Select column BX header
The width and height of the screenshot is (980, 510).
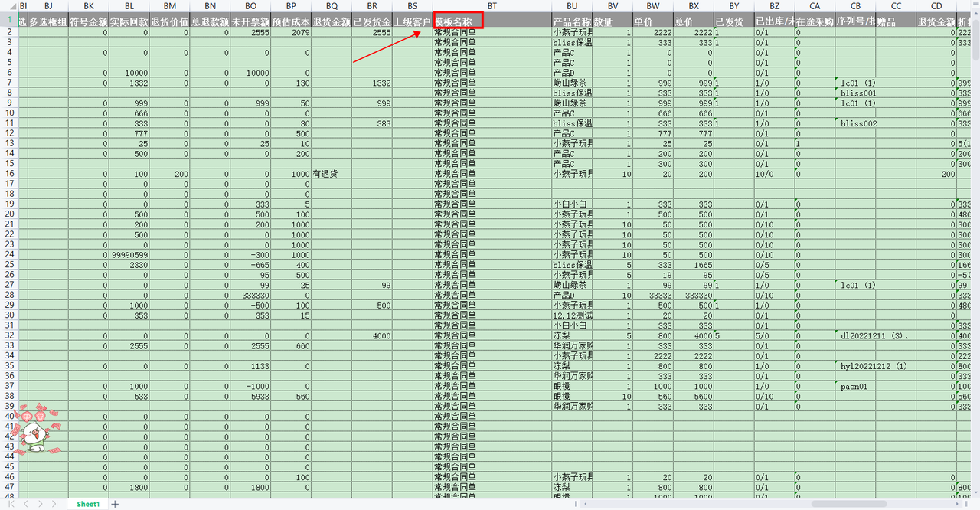[x=694, y=6]
